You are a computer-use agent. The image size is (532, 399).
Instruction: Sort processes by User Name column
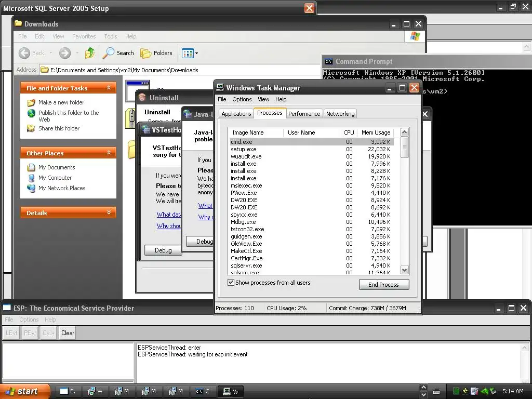[311, 132]
